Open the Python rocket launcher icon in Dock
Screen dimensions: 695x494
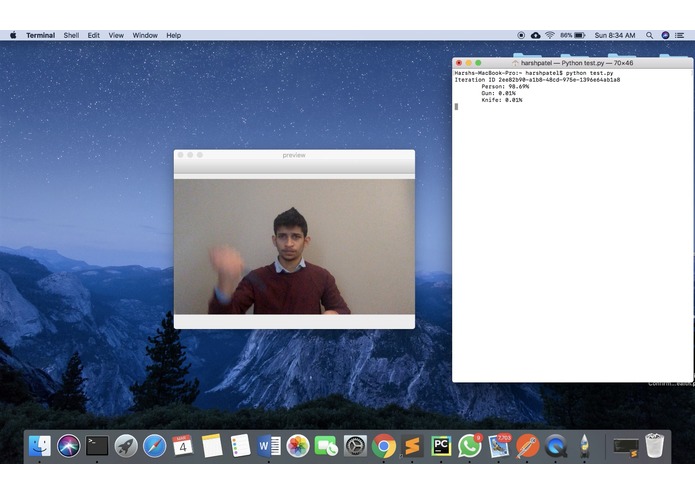point(585,446)
